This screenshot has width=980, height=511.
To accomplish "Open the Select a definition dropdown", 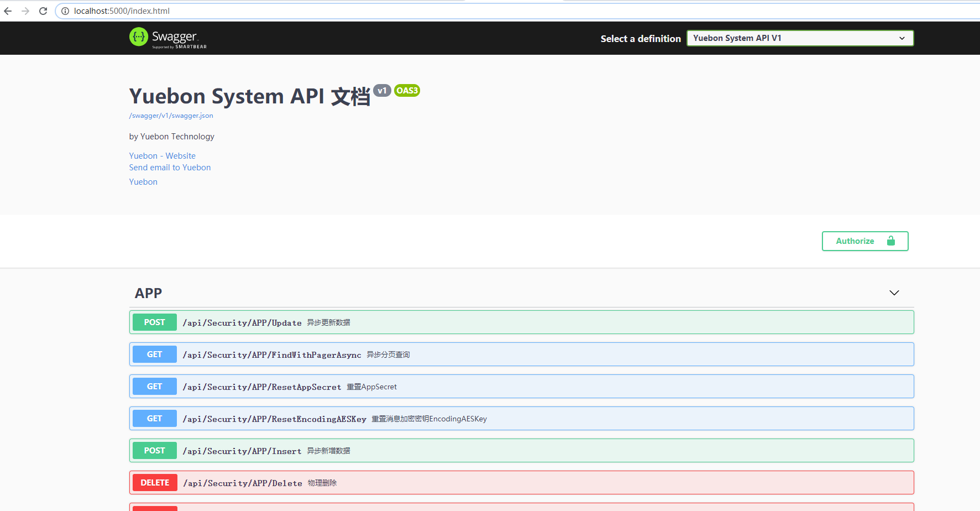I will tap(800, 38).
